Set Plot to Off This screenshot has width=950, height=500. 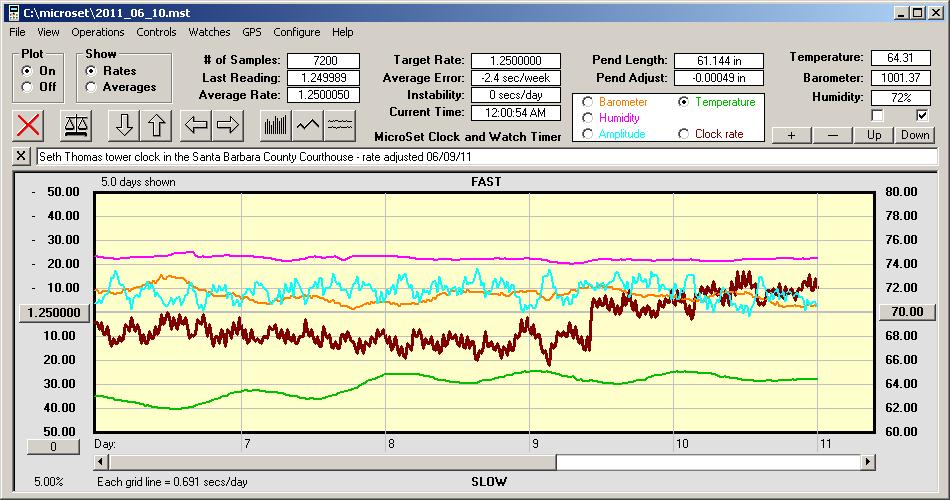point(26,87)
